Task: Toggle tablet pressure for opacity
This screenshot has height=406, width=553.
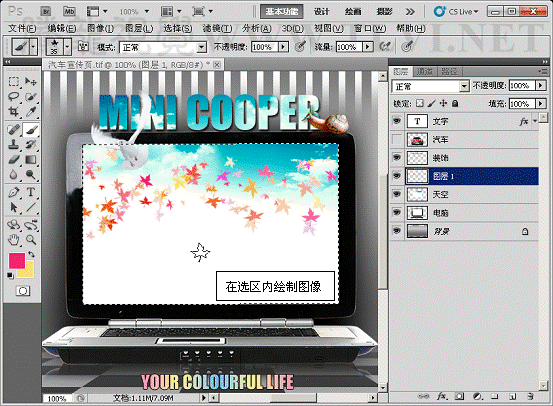Action: (x=300, y=46)
